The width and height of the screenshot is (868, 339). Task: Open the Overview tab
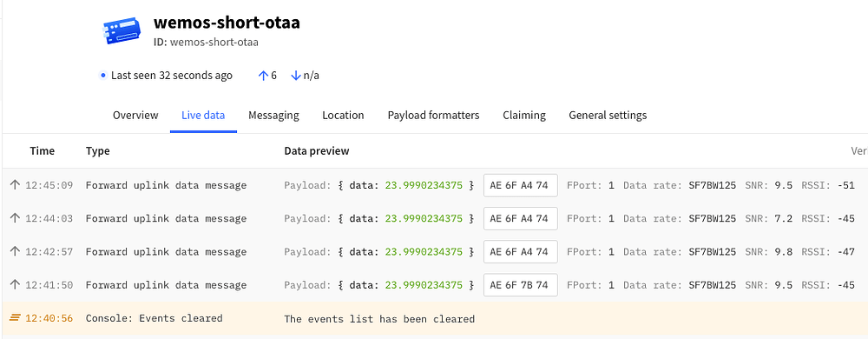[135, 116]
